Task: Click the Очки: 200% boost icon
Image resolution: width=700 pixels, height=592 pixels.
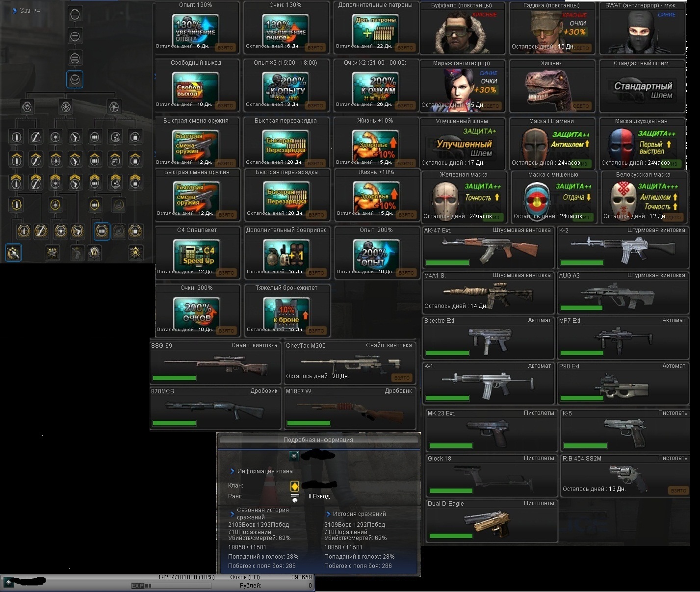Action: coord(196,313)
